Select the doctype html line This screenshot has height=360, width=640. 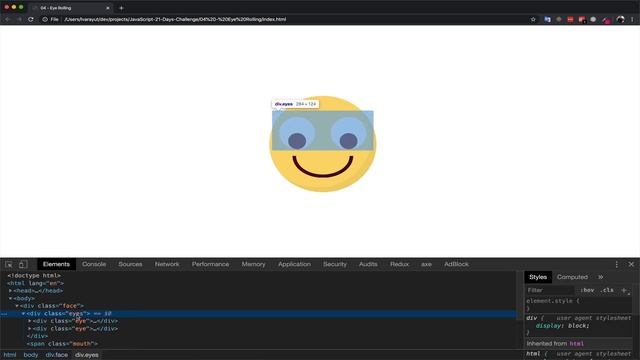(34, 276)
